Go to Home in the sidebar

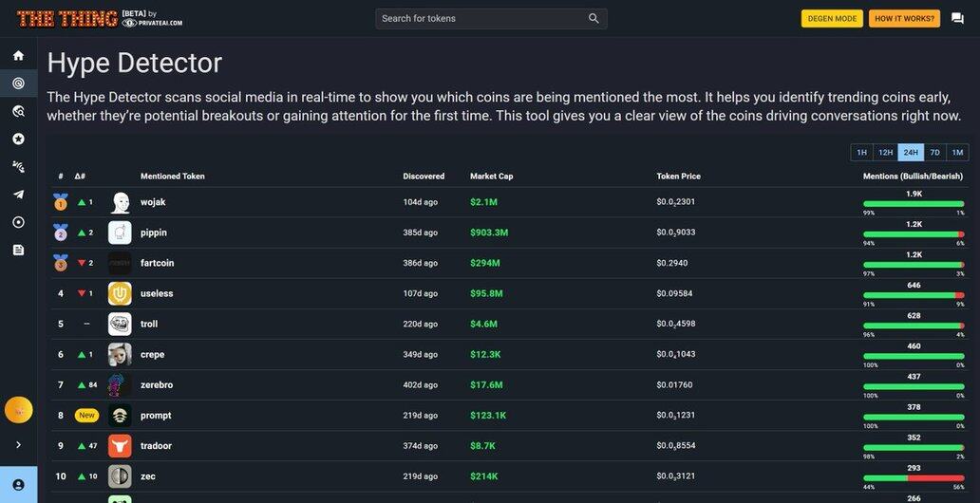[x=18, y=56]
